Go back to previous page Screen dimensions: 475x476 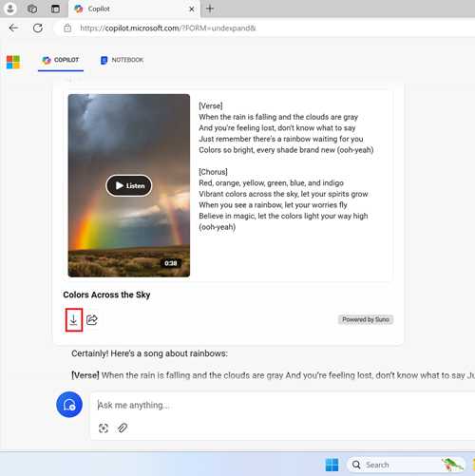13,28
